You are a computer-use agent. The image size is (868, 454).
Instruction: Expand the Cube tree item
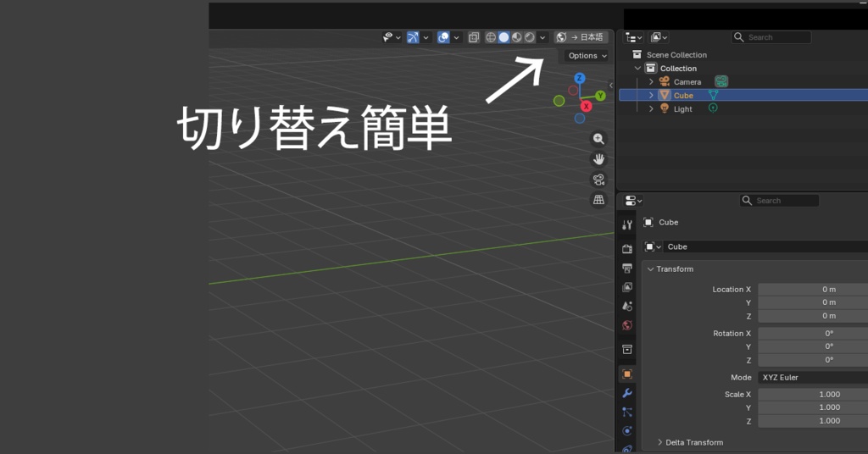[651, 95]
